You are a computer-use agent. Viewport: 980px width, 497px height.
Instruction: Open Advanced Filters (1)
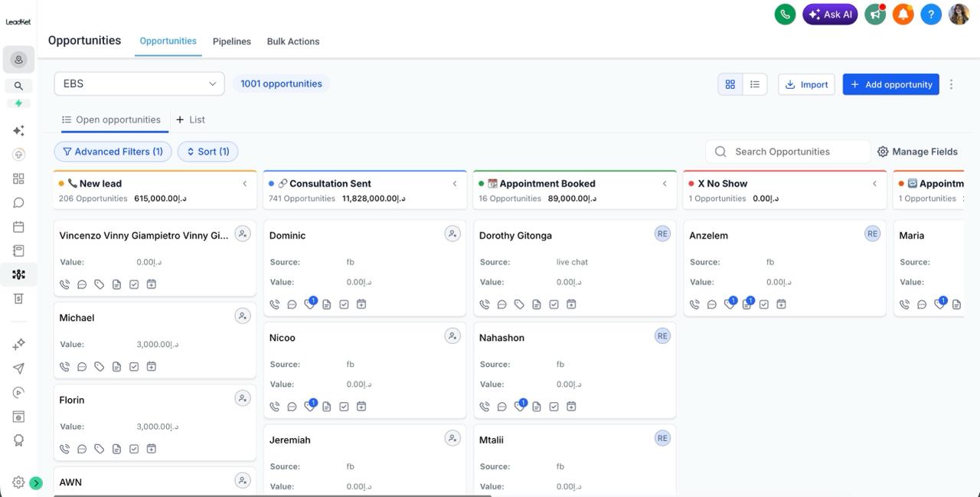[x=113, y=152]
